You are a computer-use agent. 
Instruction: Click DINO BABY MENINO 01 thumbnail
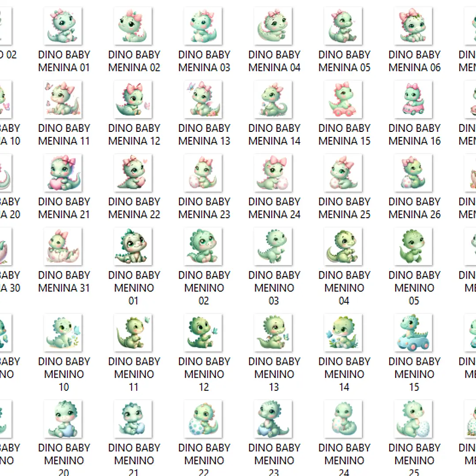pyautogui.click(x=134, y=246)
